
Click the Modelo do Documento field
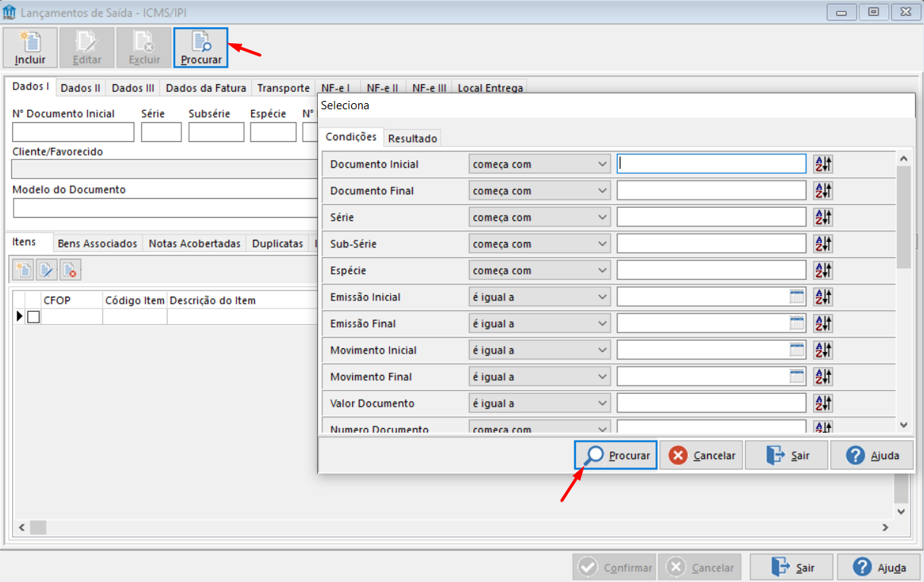(165, 208)
